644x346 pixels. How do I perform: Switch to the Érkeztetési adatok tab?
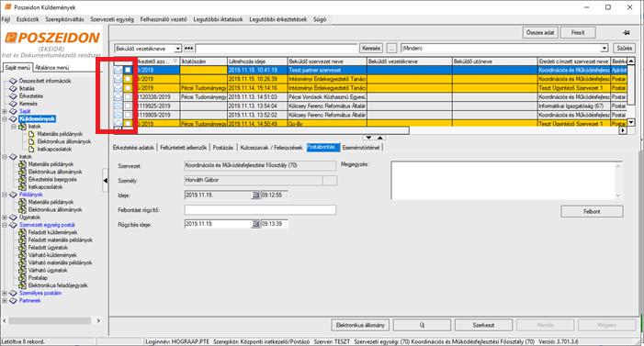pos(133,148)
